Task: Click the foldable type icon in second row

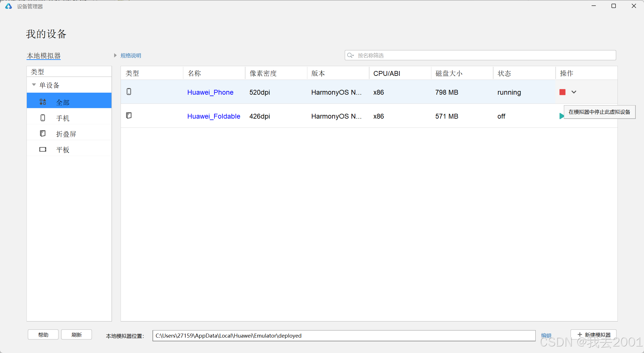Action: click(129, 115)
